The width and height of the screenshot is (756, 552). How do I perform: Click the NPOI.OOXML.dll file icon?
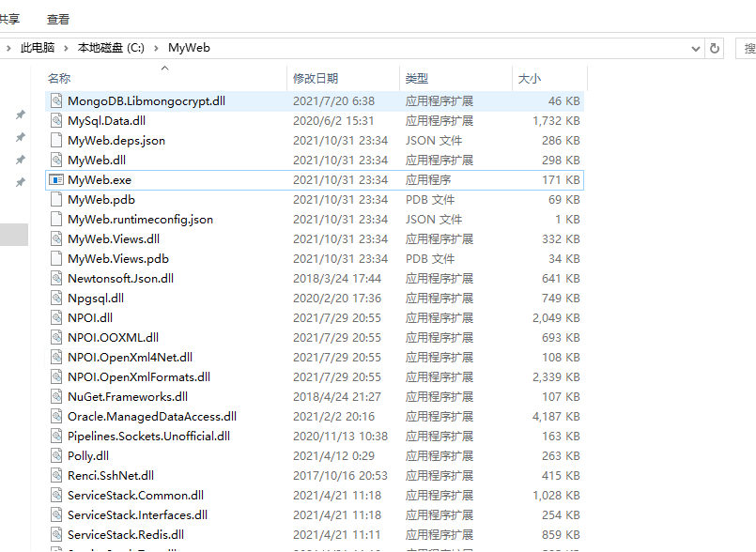tap(56, 337)
